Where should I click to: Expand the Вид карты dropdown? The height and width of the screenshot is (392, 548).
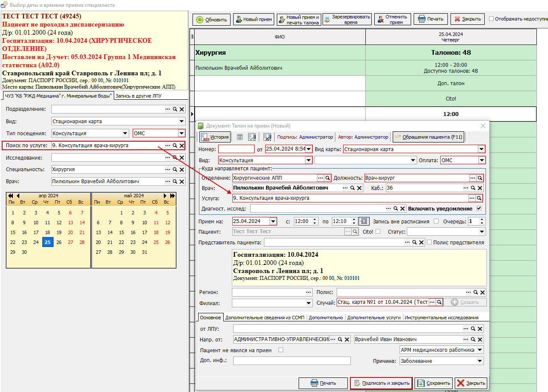tap(482, 149)
